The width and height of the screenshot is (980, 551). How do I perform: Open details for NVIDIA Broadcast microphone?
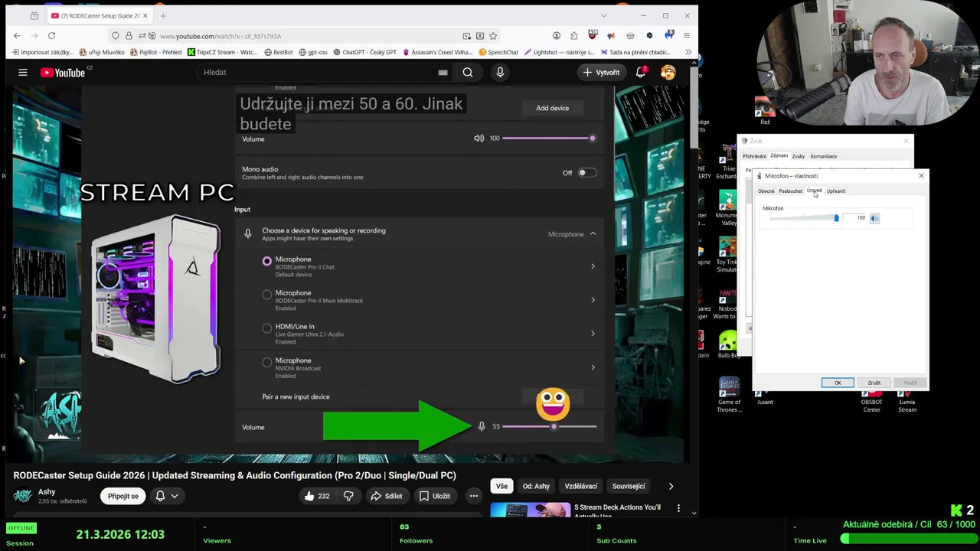click(x=593, y=367)
